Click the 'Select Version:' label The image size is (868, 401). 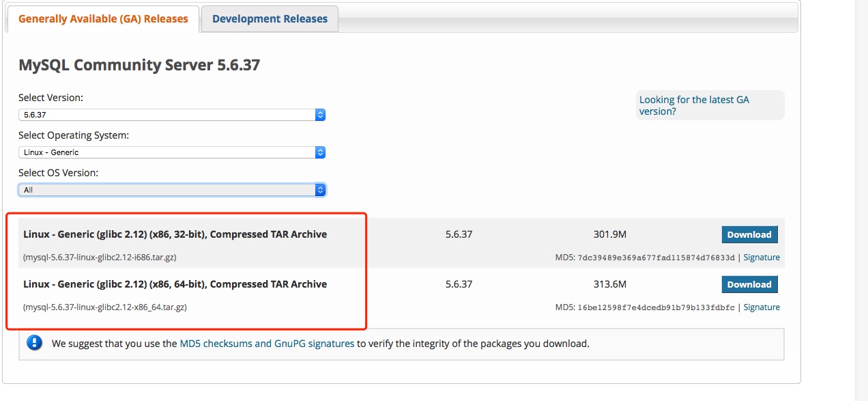point(50,98)
